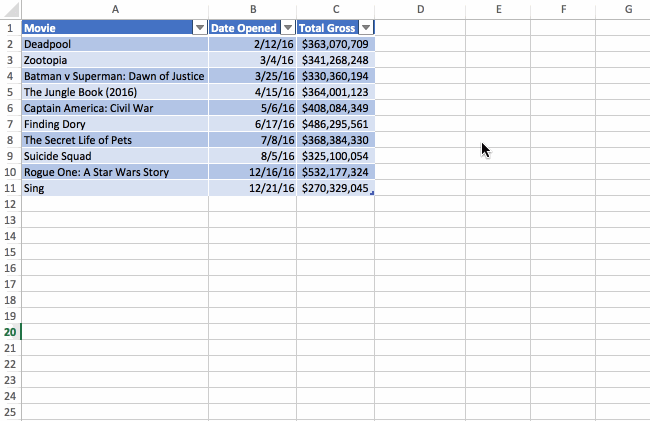
Task: Select column C header
Action: [x=336, y=9]
